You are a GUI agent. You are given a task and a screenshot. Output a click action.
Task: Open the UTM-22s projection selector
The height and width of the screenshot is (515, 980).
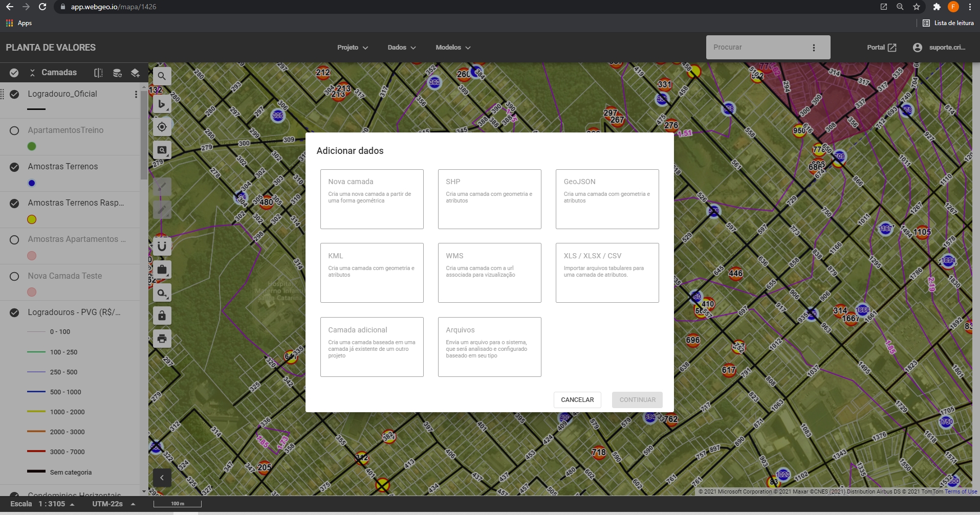coord(114,504)
